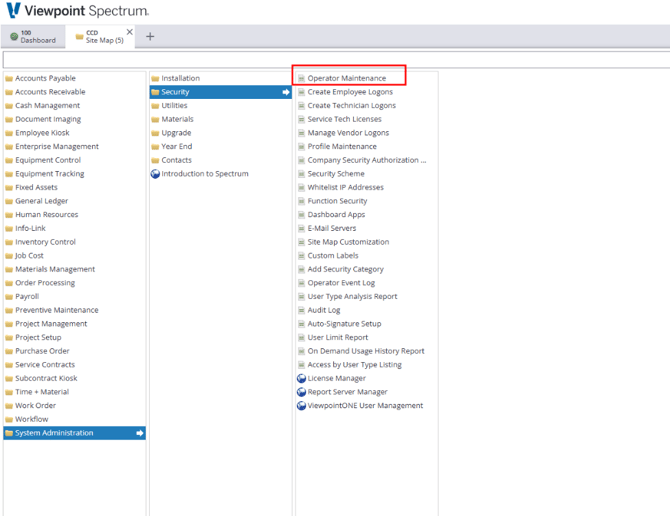This screenshot has width=670, height=516.
Task: Open Function Security
Action: point(337,201)
